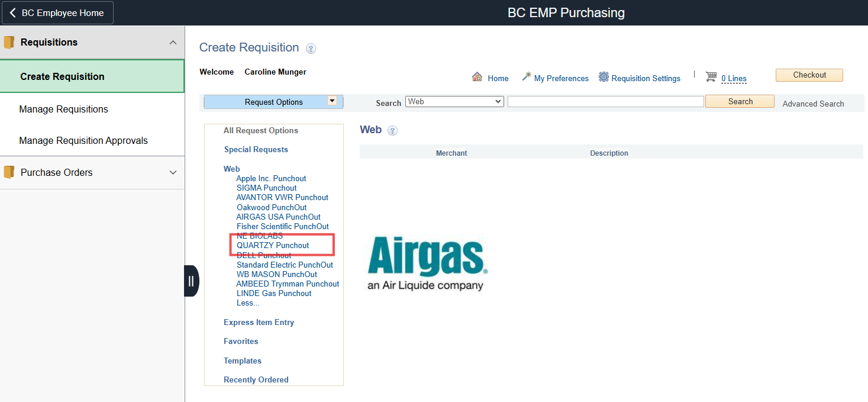Open Apple Inc. Punchout
This screenshot has width=868, height=402.
(x=271, y=178)
